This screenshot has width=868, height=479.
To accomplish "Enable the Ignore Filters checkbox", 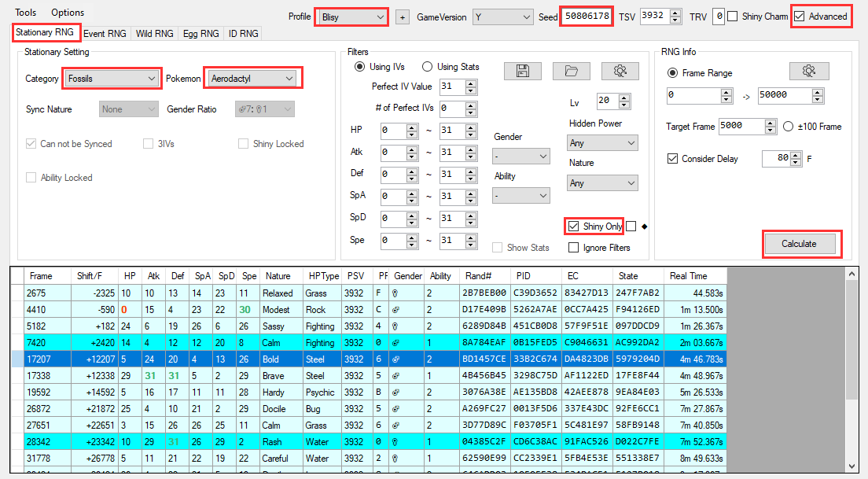I will pos(573,248).
